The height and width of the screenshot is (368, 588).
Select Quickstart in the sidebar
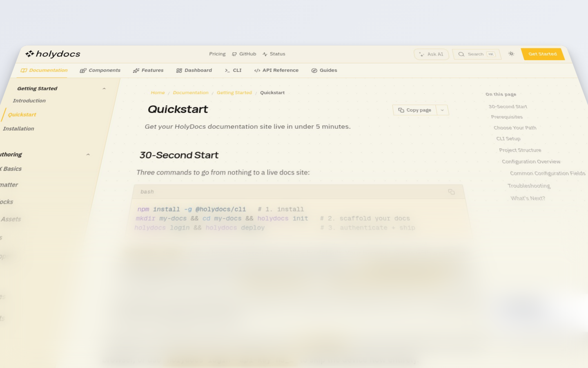[22, 114]
